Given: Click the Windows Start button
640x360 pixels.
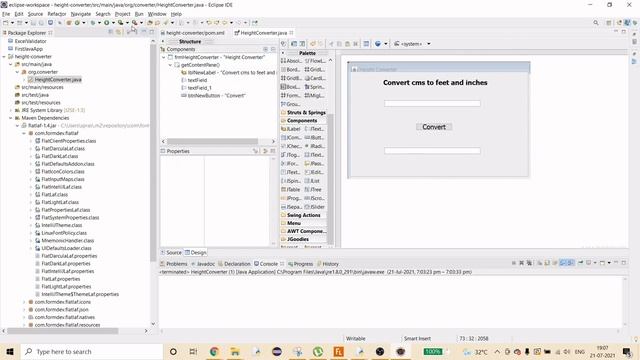Looking at the screenshot, I should 10,351.
